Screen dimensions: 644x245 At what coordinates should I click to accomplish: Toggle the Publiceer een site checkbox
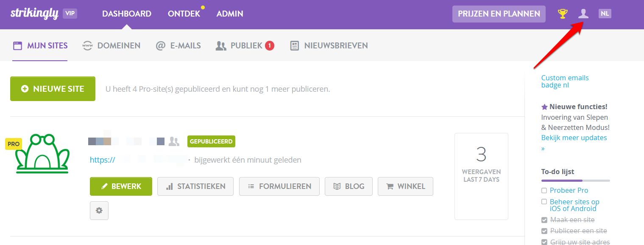click(x=544, y=231)
